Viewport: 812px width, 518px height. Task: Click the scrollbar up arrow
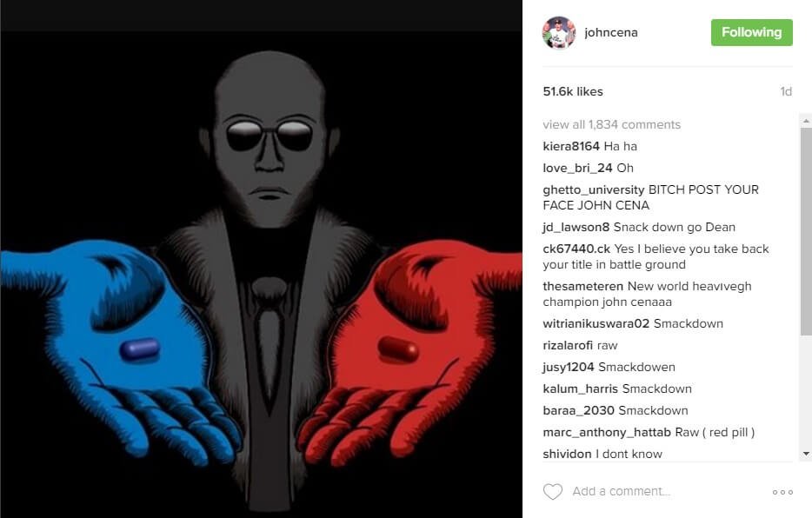coord(806,121)
